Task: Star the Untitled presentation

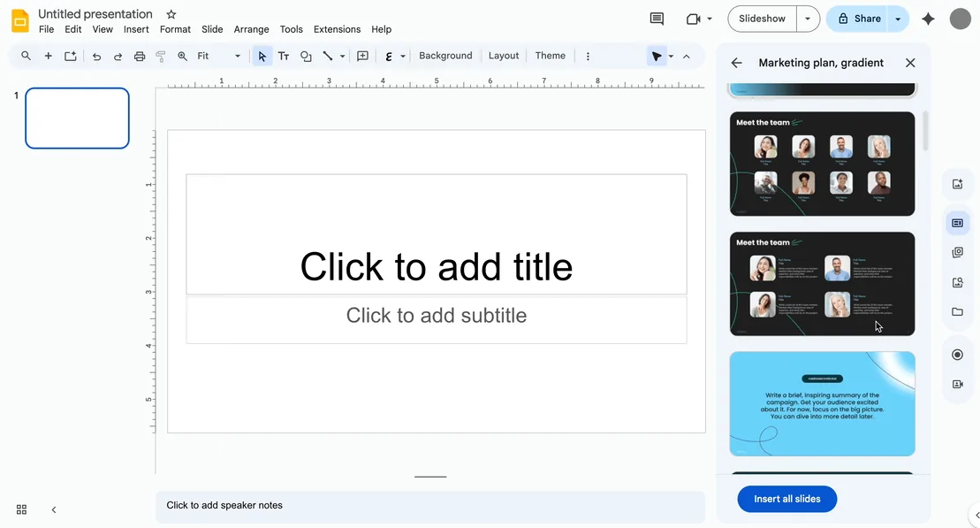Action: [x=171, y=14]
